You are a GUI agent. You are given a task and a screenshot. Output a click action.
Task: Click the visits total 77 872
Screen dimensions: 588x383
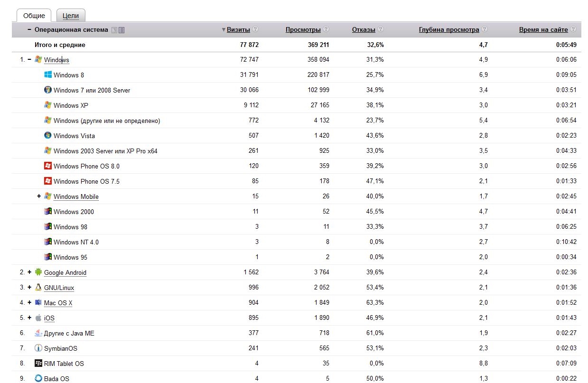(x=249, y=45)
